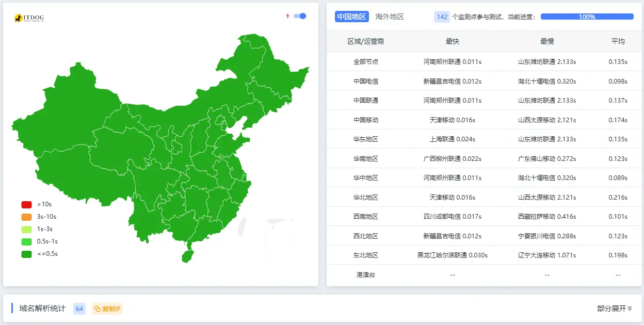644x325 pixels.
Task: Click the red >10s legend swatch
Action: pyautogui.click(x=26, y=204)
